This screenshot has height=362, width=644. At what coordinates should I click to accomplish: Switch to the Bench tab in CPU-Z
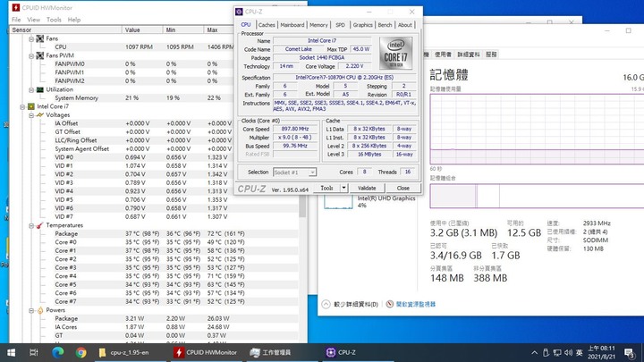click(x=385, y=25)
